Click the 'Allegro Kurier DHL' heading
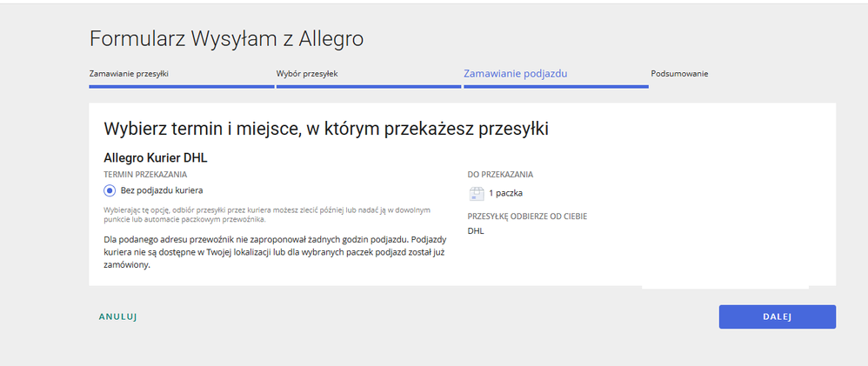868x366 pixels. (x=155, y=158)
